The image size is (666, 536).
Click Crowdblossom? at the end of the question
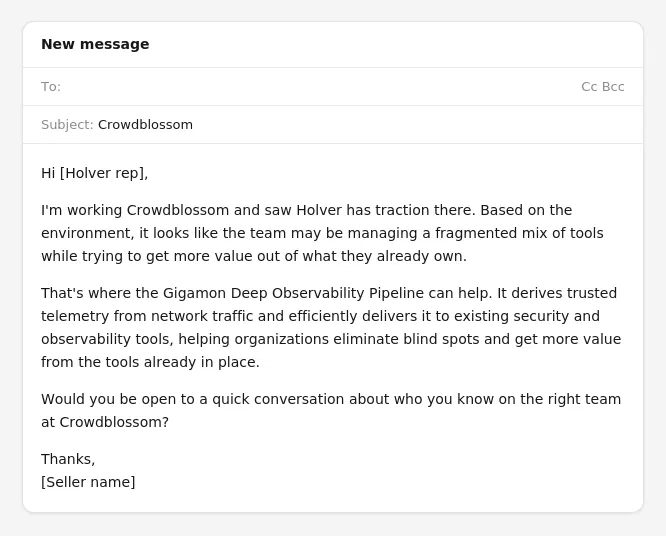(114, 422)
